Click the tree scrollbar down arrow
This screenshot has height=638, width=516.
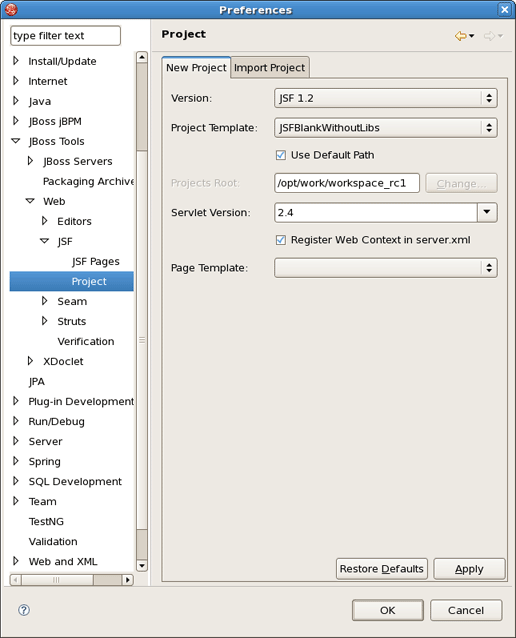coord(142,566)
